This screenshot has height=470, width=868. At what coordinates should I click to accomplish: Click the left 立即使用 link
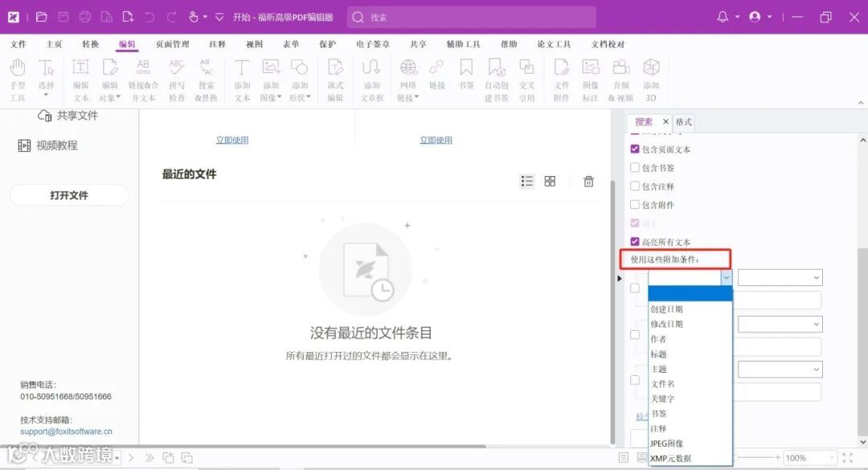(x=232, y=140)
